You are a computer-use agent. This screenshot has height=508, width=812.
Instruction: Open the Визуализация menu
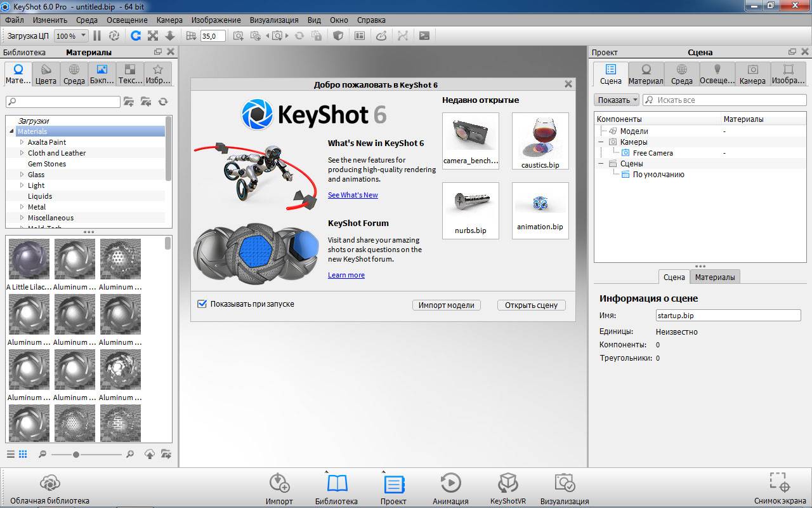coord(275,20)
